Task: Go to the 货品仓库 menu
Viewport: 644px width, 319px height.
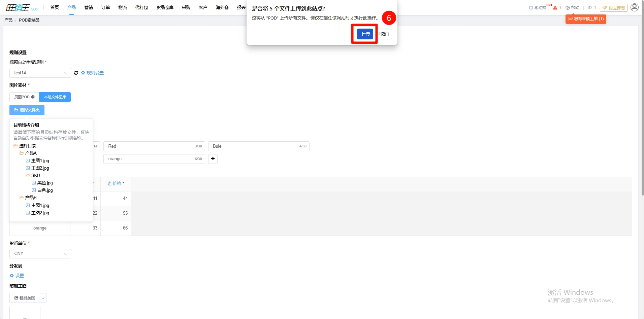Action: tap(165, 7)
